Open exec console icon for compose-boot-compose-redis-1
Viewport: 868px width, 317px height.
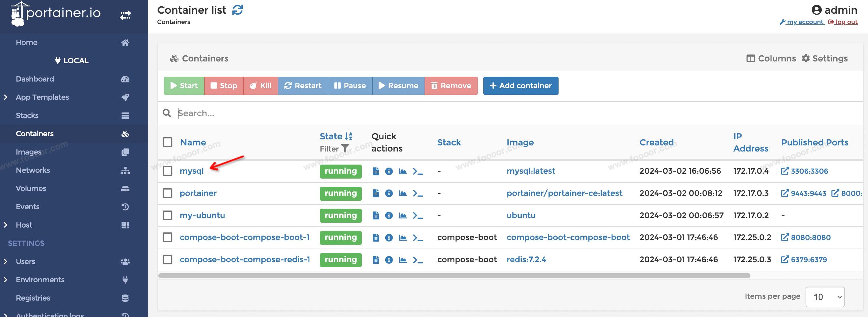[x=418, y=260]
